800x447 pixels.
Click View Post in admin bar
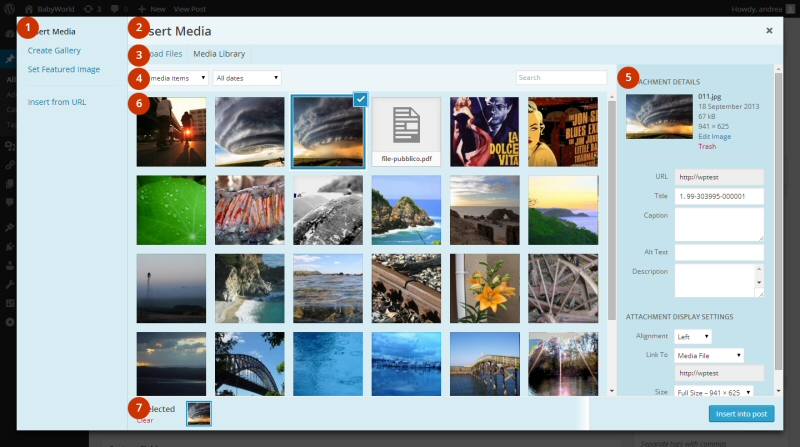tap(189, 9)
